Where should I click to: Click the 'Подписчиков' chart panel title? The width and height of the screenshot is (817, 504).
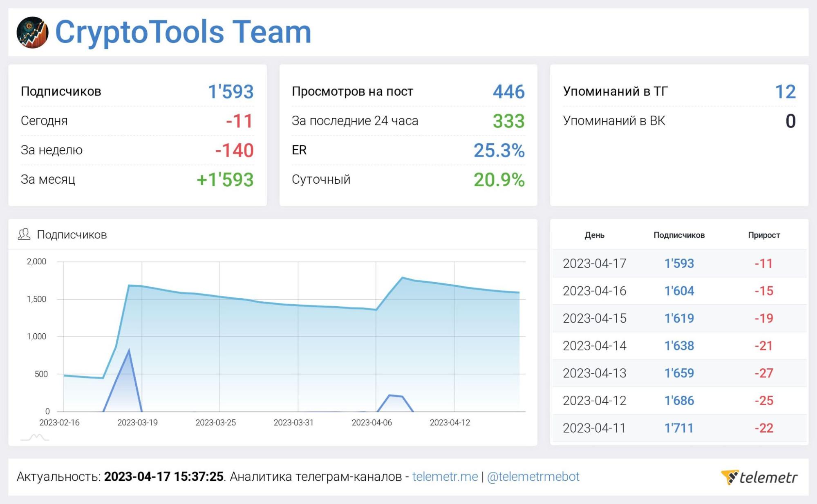pyautogui.click(x=72, y=234)
